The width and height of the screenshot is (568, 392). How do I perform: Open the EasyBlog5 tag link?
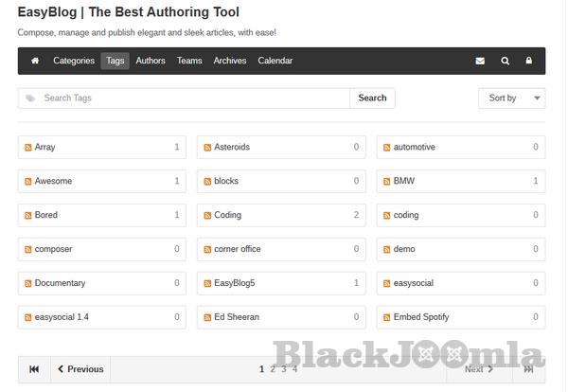pyautogui.click(x=234, y=283)
